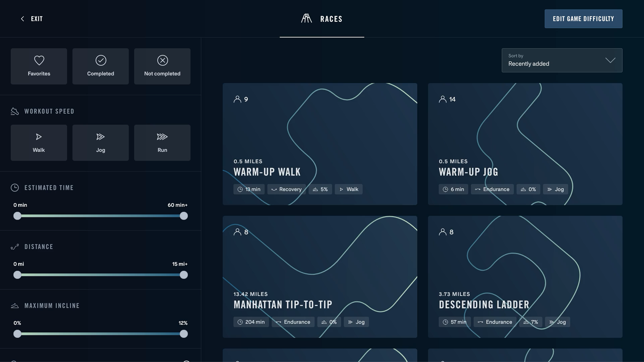Expand sort options using the chevron arrow
The image size is (644, 362).
pos(610,60)
